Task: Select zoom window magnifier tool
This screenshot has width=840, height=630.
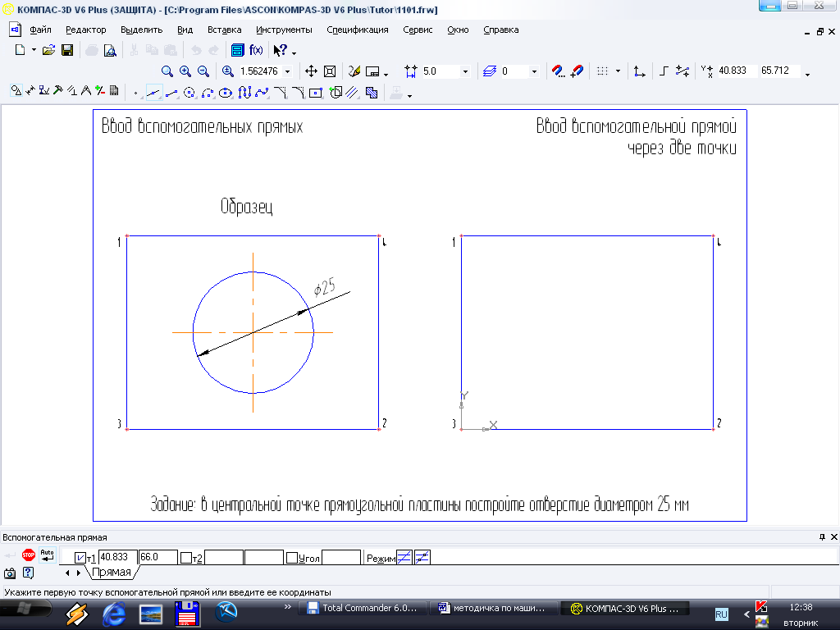Action: [x=167, y=71]
